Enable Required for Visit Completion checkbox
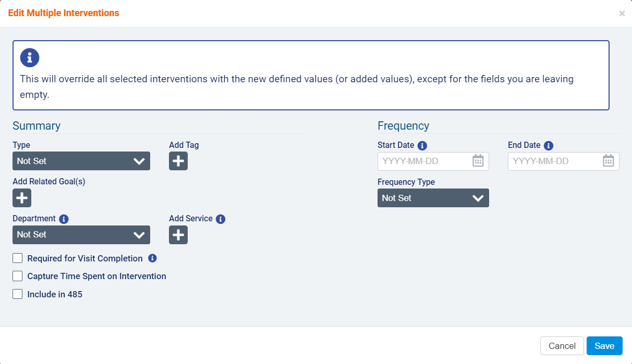This screenshot has width=632, height=364. point(18,258)
